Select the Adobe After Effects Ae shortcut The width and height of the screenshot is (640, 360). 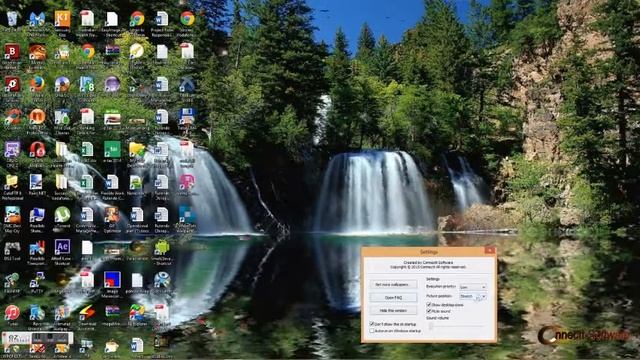pyautogui.click(x=62, y=247)
